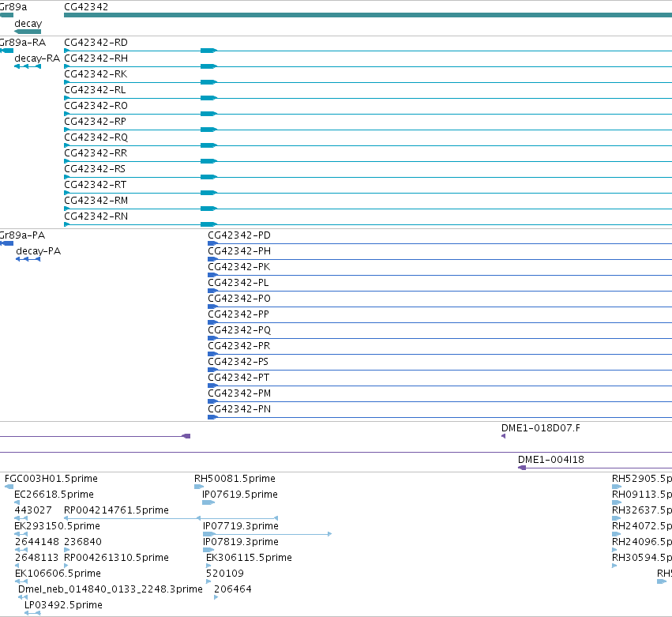The image size is (672, 617).
Task: Select transcript CG42342-RR
Action: [96, 153]
